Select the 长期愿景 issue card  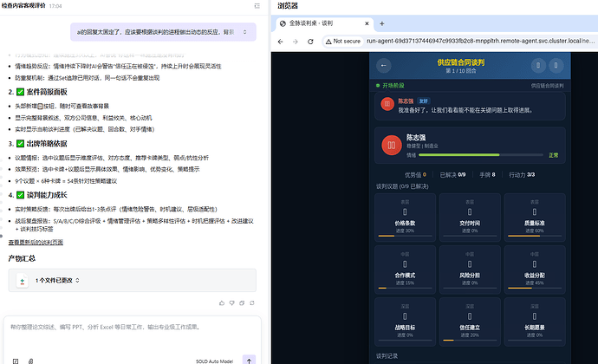(535, 322)
